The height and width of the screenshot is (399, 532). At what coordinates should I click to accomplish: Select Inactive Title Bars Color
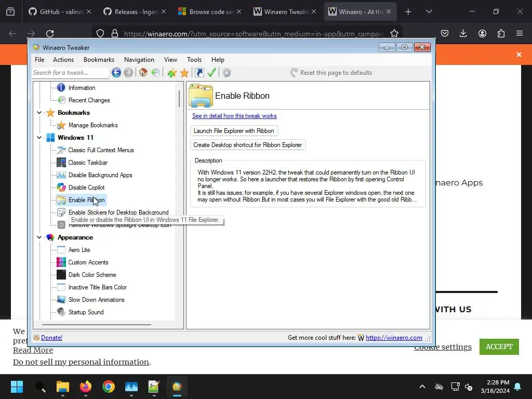click(98, 287)
